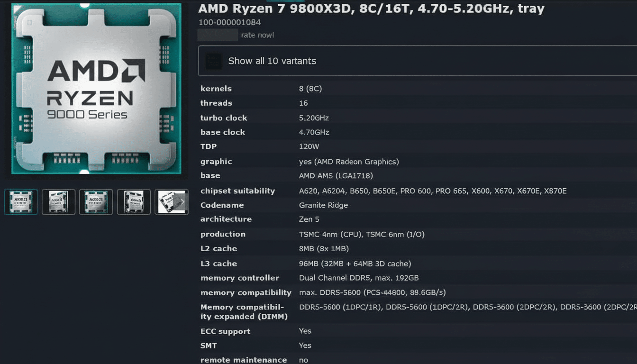Image resolution: width=637 pixels, height=364 pixels.
Task: Click the "rate now!" link
Action: click(x=257, y=35)
